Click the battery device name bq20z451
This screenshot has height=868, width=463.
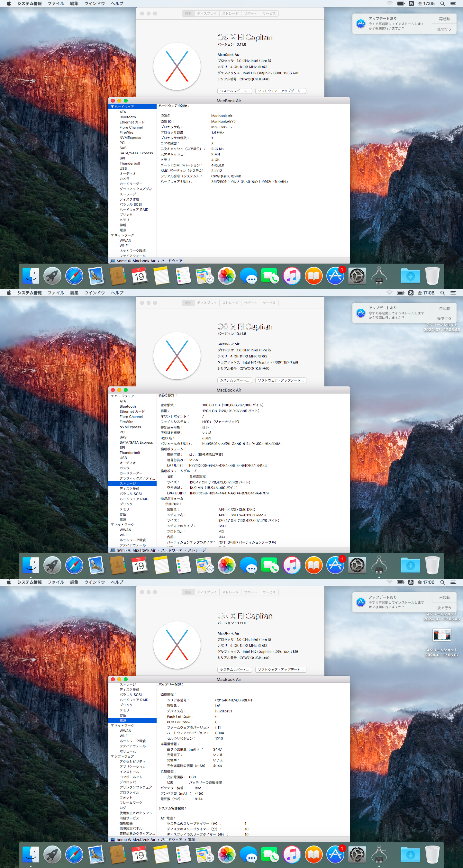(x=223, y=711)
